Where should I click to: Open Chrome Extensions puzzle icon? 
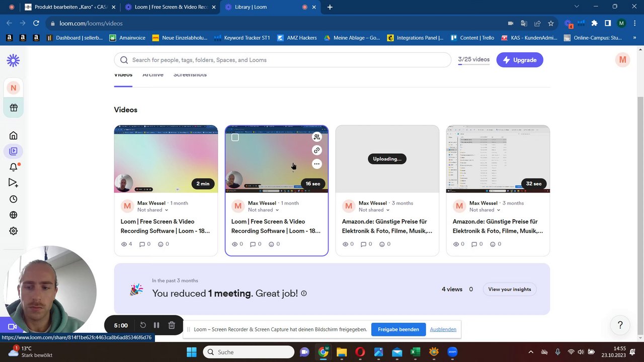point(595,23)
